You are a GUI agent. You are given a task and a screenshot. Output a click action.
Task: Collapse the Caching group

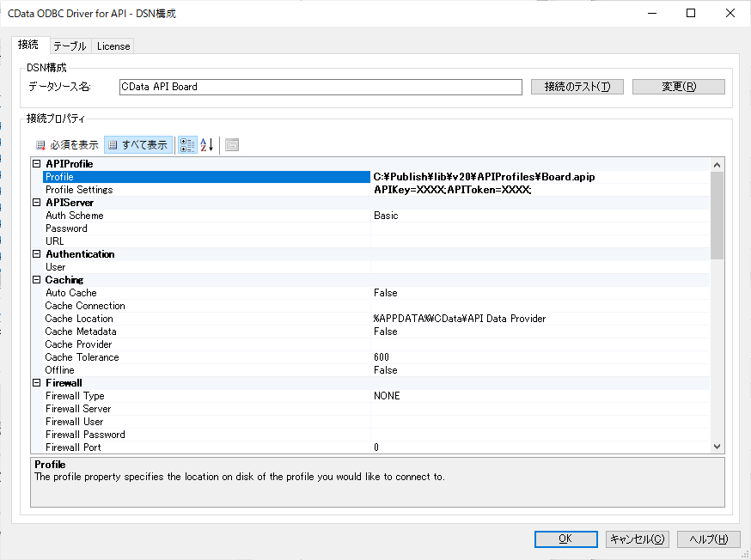[37, 280]
